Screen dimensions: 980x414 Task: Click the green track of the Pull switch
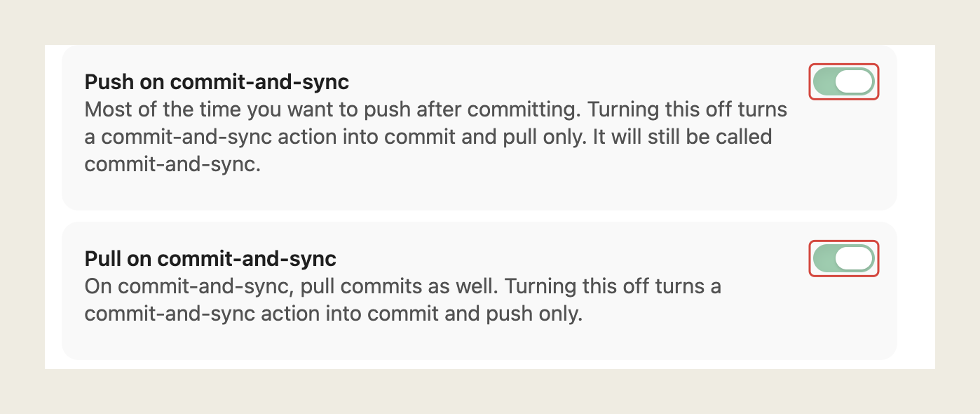tap(824, 259)
